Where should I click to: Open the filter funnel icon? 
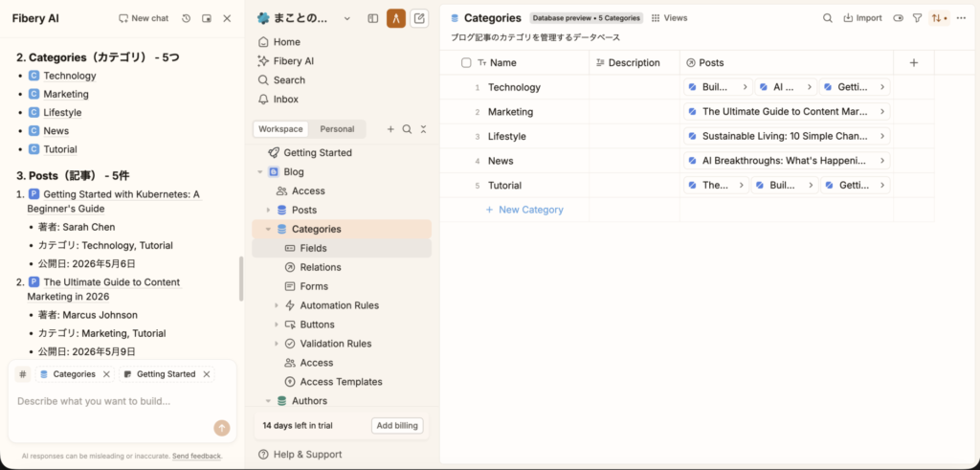pyautogui.click(x=917, y=18)
